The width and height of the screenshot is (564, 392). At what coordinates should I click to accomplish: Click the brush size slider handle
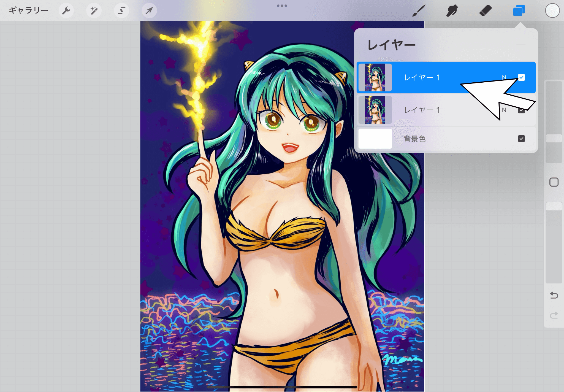[x=554, y=138]
